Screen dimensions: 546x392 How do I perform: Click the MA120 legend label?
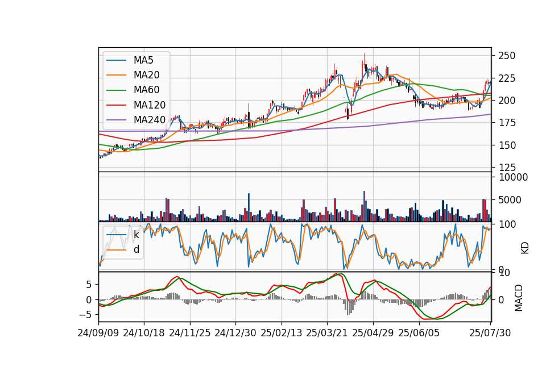pos(150,105)
